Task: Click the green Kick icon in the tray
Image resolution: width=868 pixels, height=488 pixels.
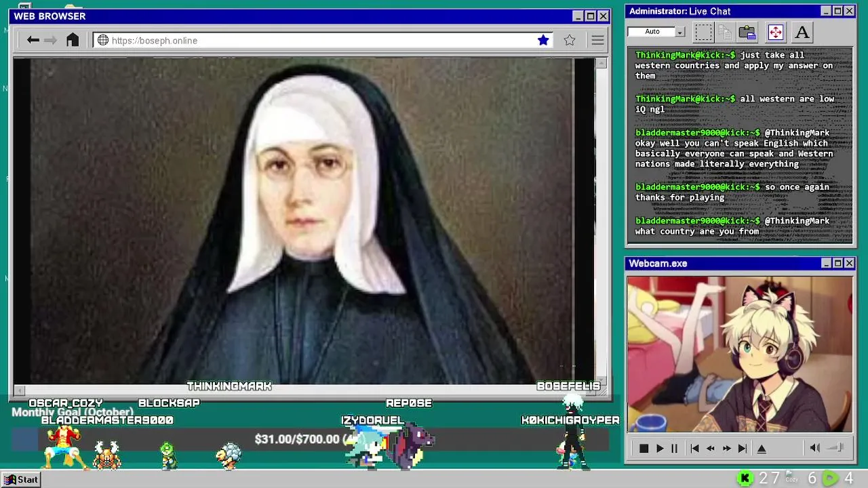Action: (745, 479)
